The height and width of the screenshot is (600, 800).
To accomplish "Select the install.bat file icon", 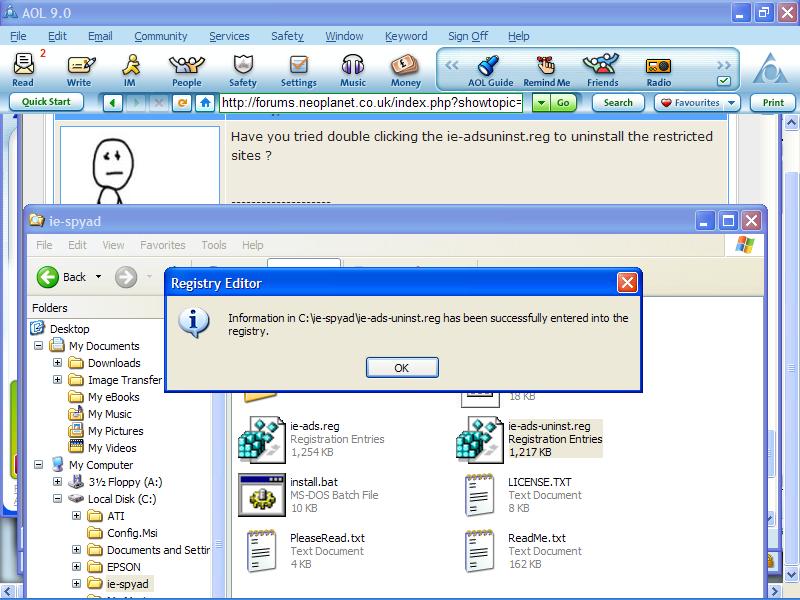I will [262, 495].
